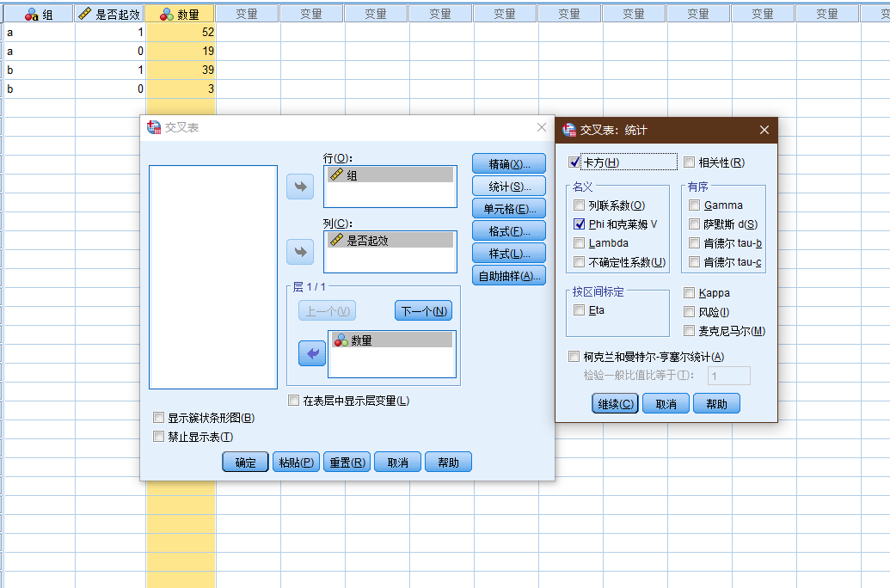Click 继续(C) in the statistics dialog
Image resolution: width=890 pixels, height=588 pixels.
tap(616, 403)
